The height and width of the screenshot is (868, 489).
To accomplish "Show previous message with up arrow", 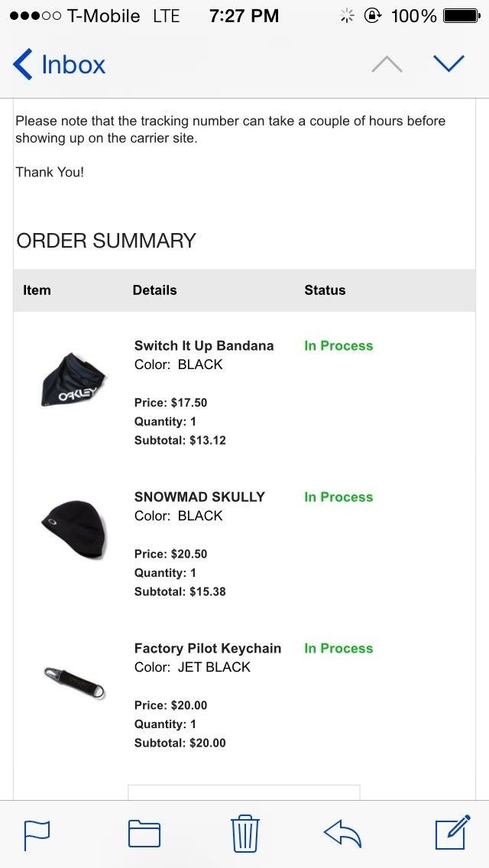I will tap(387, 65).
